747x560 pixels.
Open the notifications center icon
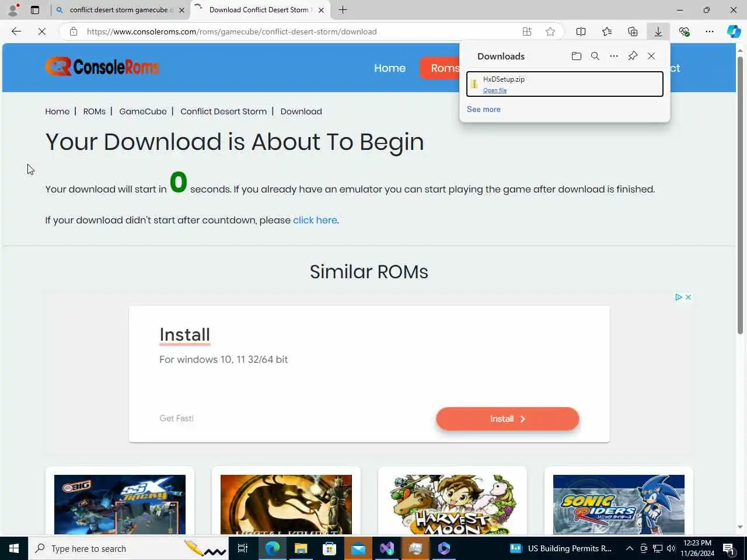[x=728, y=548]
